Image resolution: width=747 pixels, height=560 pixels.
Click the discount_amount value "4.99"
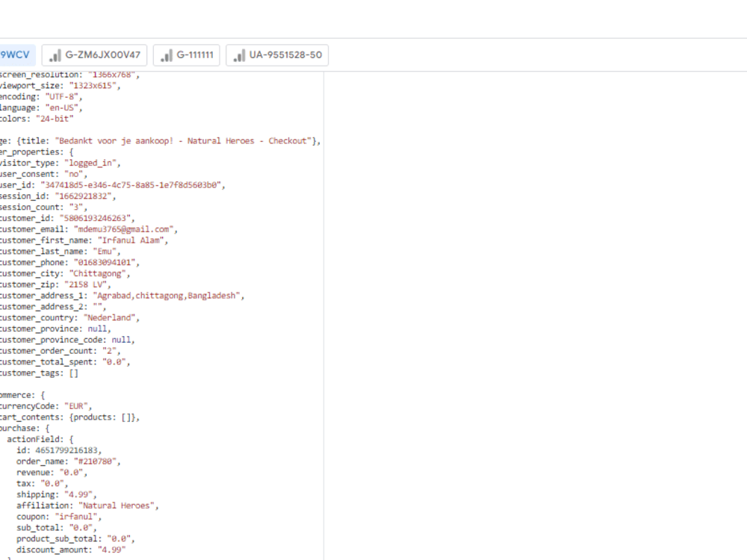point(111,550)
